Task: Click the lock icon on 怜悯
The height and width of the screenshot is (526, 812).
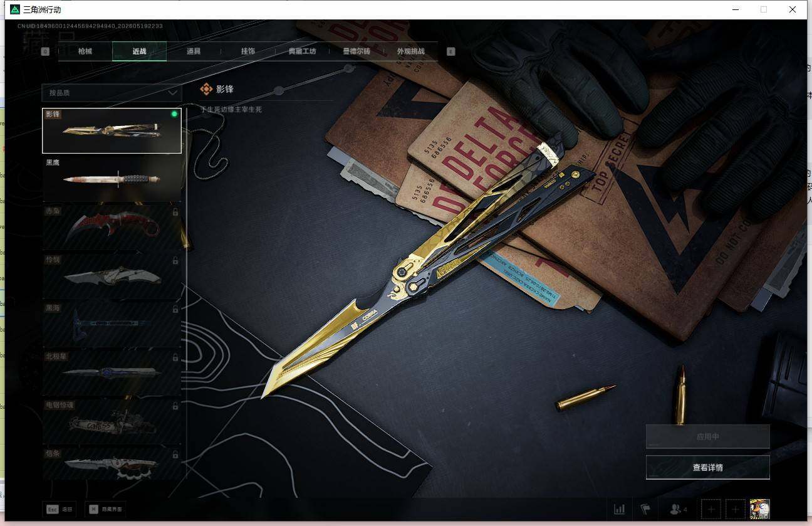Action: coord(175,260)
